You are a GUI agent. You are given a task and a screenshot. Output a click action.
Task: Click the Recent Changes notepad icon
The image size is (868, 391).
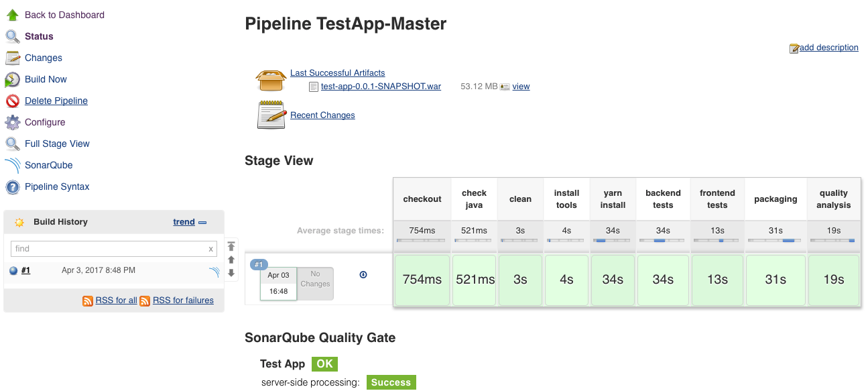point(271,115)
